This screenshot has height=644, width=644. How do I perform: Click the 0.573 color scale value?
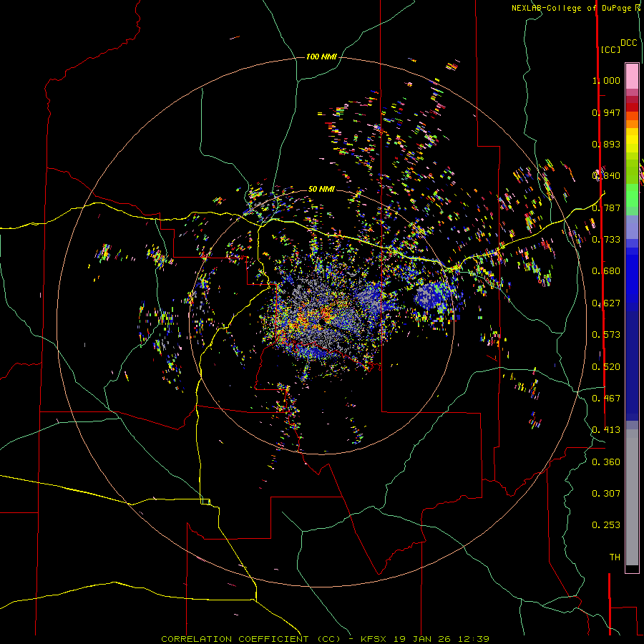tap(606, 335)
